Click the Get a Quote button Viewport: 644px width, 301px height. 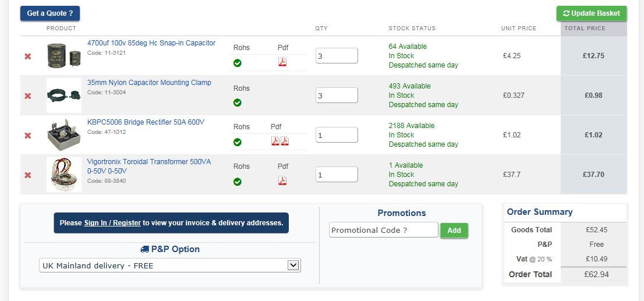[50, 13]
